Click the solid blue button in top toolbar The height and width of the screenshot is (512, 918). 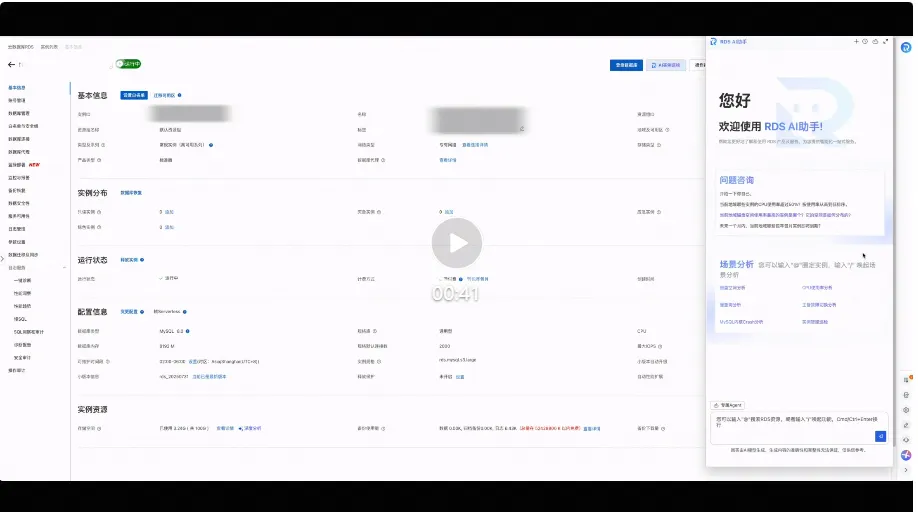click(626, 65)
